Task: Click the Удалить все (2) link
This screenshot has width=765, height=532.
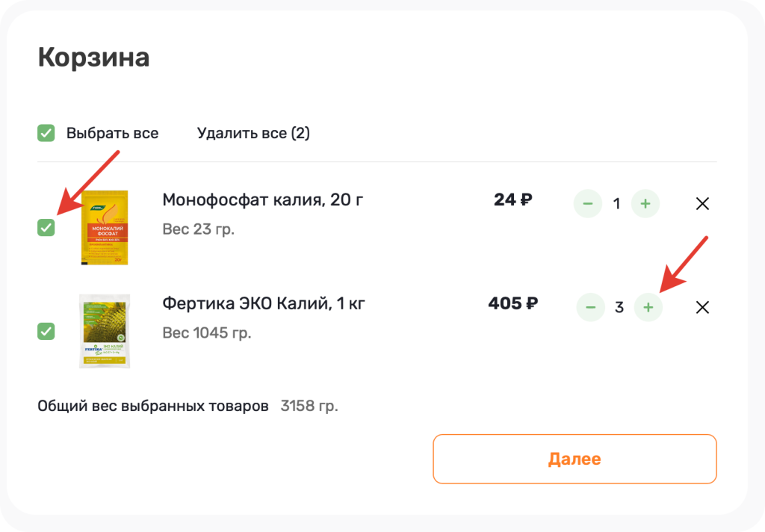Action: click(253, 133)
